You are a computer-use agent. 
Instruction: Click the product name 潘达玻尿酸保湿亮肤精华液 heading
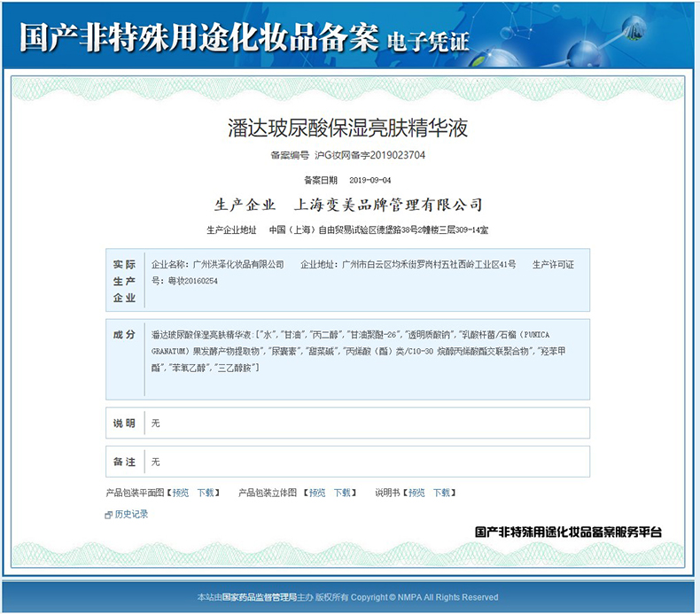[x=348, y=128]
